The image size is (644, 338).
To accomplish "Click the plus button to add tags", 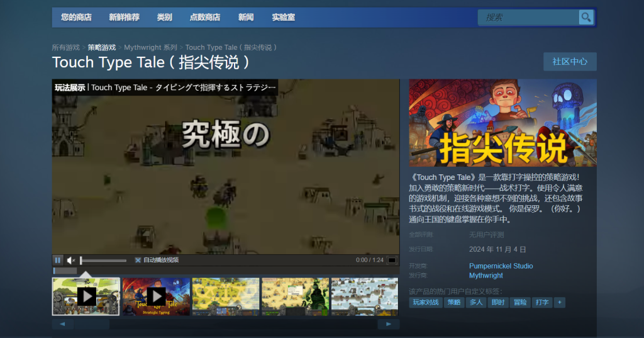I will click(x=559, y=302).
